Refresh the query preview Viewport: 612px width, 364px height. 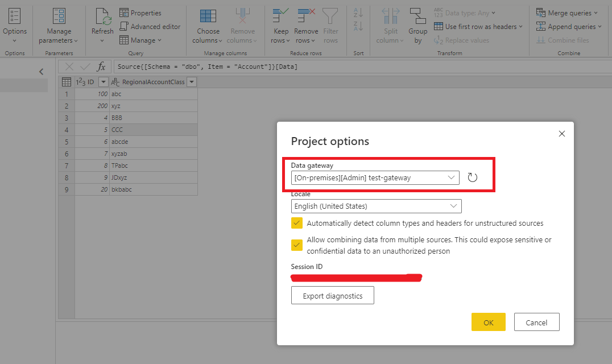[102, 26]
